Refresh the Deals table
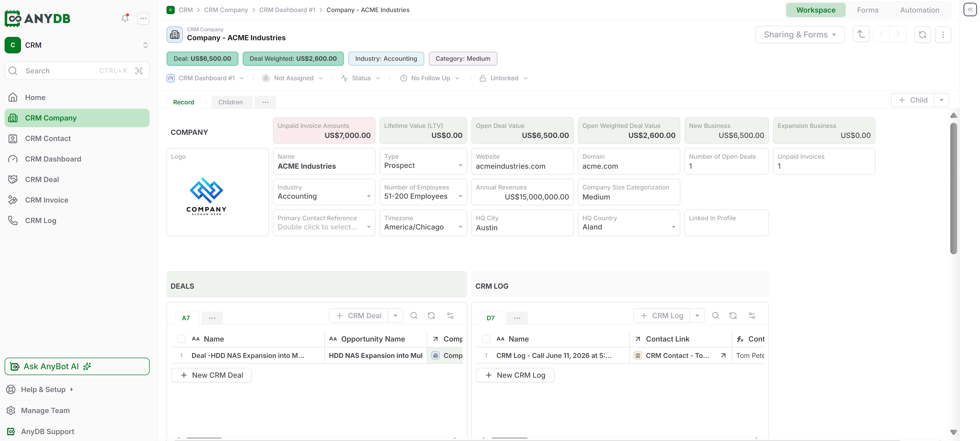 [431, 316]
